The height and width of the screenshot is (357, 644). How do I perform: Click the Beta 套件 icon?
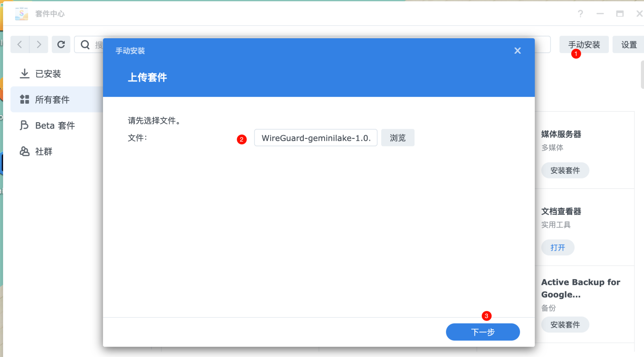(x=24, y=125)
